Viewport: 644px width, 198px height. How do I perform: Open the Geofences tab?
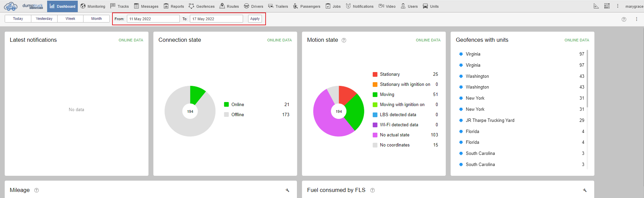pyautogui.click(x=202, y=6)
